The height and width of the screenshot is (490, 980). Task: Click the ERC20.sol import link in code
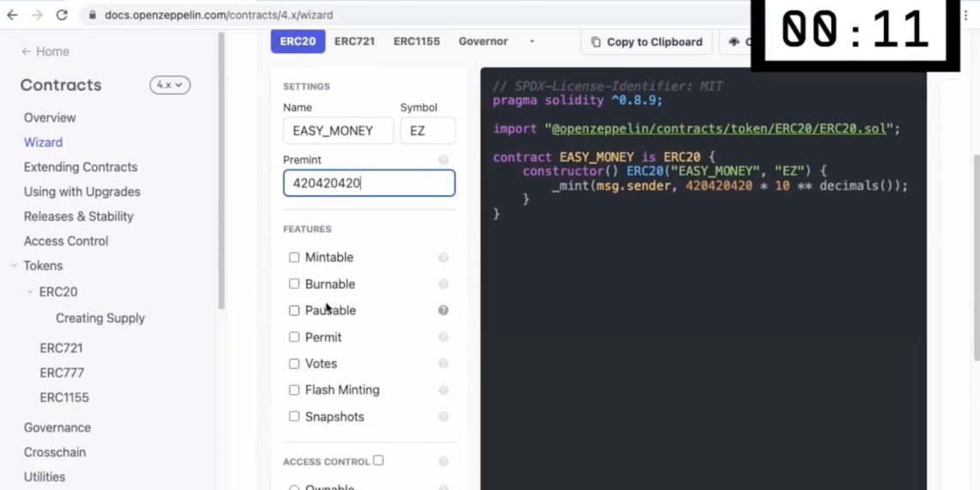719,129
